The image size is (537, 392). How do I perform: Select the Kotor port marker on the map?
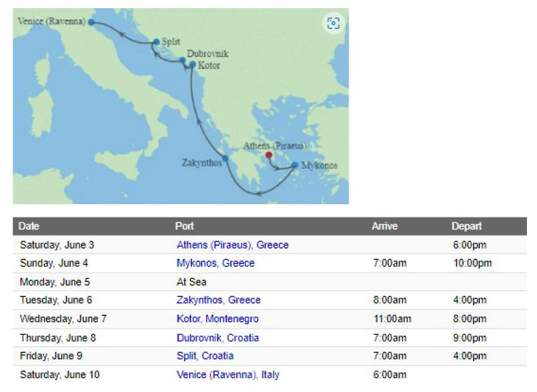[192, 64]
